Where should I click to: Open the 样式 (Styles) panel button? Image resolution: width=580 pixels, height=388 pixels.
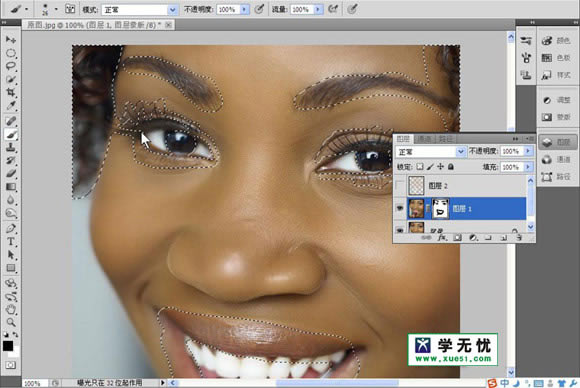click(x=557, y=75)
